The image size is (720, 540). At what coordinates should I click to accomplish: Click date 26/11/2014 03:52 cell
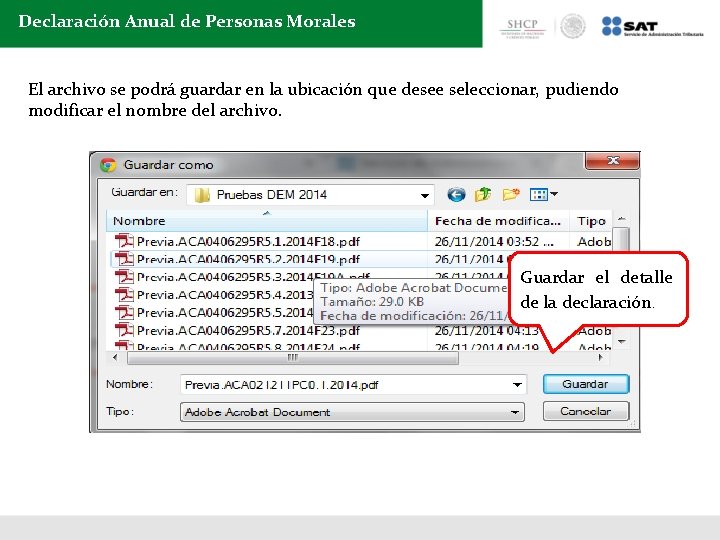(494, 241)
